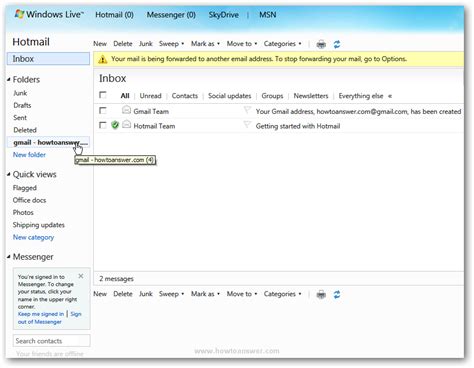
Task: Click the New folder link
Action: pyautogui.click(x=29, y=155)
